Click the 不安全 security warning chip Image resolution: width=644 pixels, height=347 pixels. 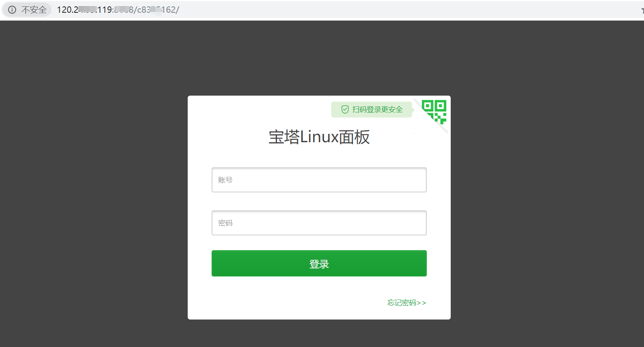[x=27, y=10]
